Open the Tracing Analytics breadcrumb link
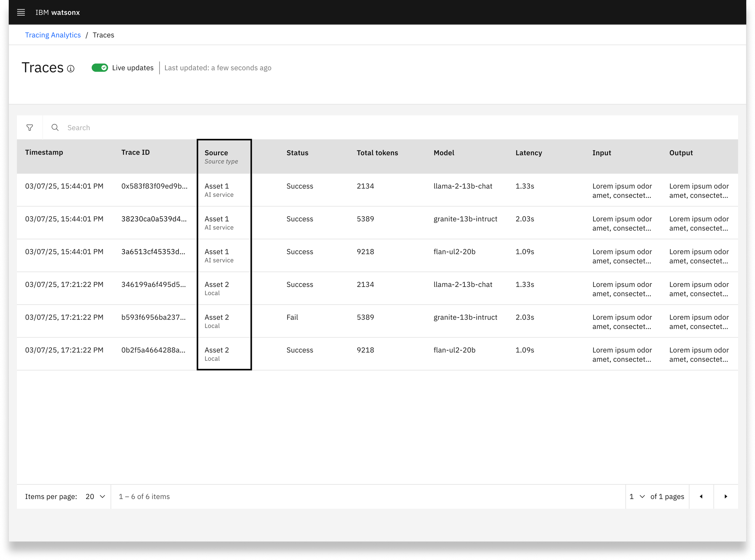Image resolution: width=755 pixels, height=560 pixels. click(53, 35)
